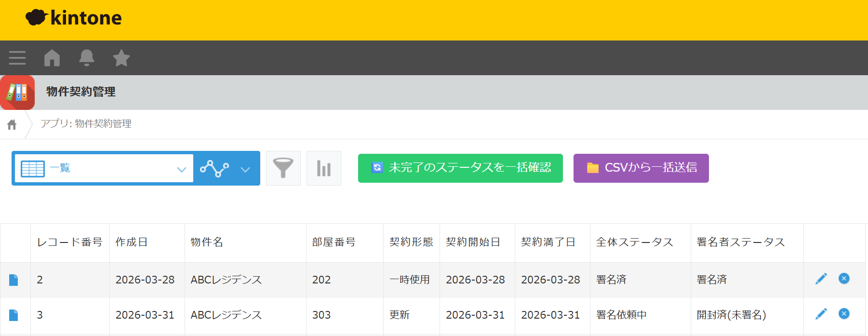Open favorites star icon

tap(121, 58)
